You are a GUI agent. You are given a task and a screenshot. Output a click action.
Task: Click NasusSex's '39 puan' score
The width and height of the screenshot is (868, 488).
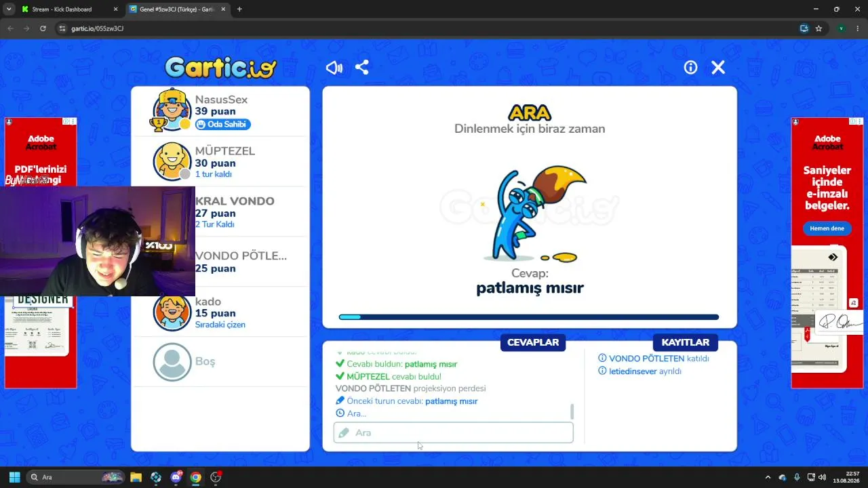(x=216, y=112)
